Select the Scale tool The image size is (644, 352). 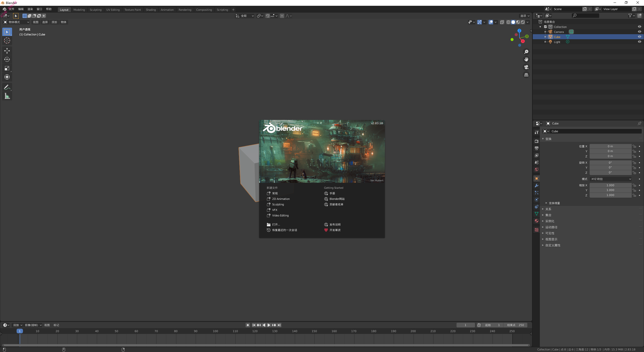7,68
